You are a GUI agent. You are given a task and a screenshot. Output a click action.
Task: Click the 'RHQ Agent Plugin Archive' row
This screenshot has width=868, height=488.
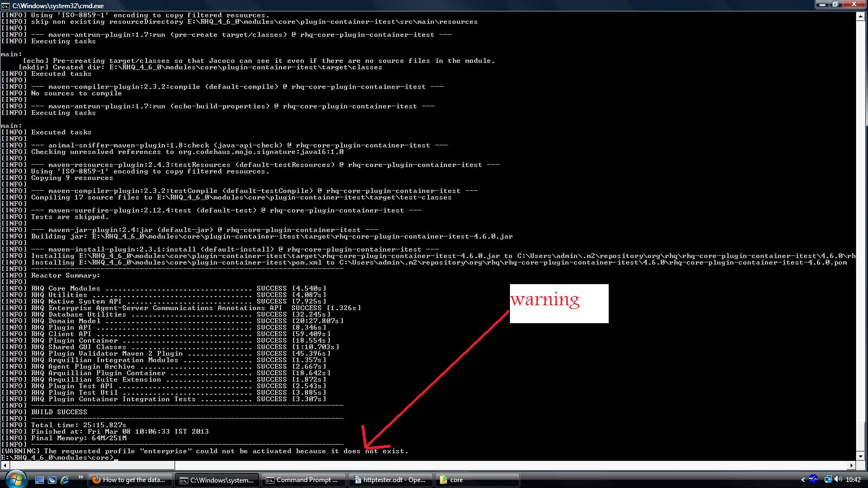[163, 367]
